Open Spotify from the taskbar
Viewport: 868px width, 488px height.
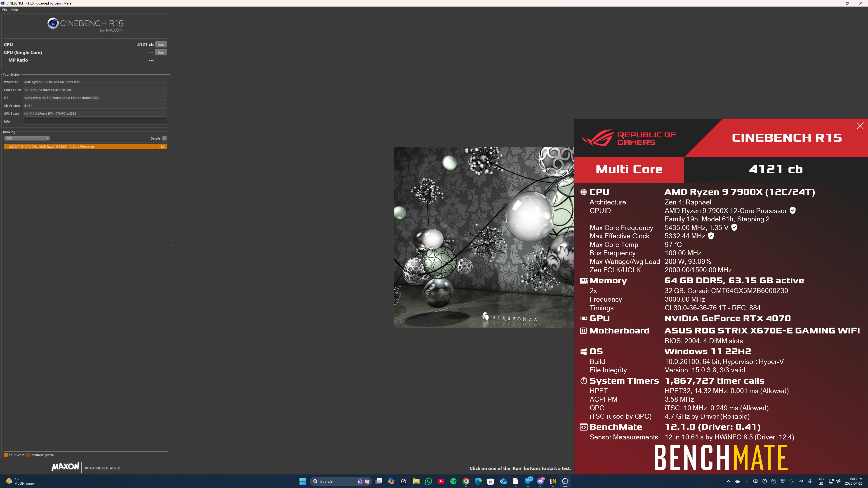point(453,481)
